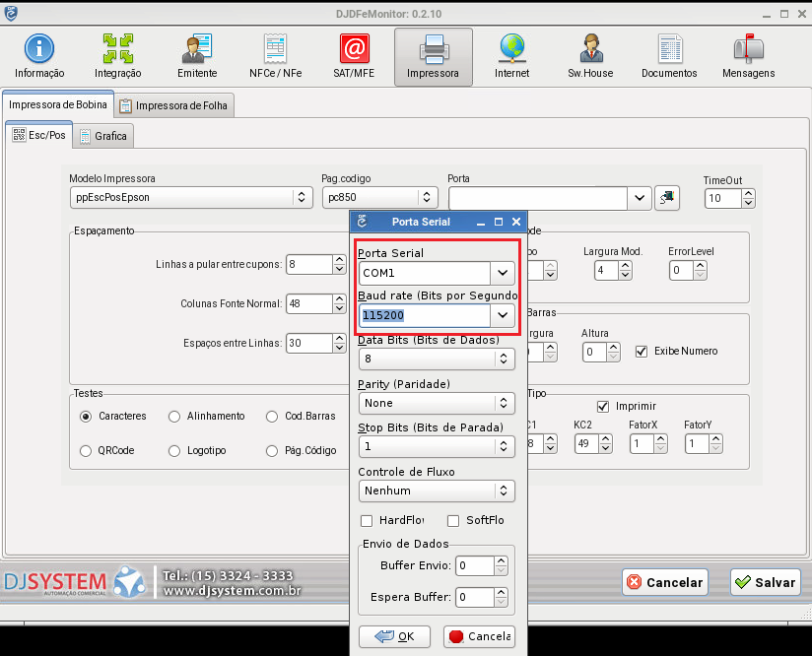The height and width of the screenshot is (656, 812).
Task: Increase the KC2 stepper value
Action: pyautogui.click(x=606, y=439)
